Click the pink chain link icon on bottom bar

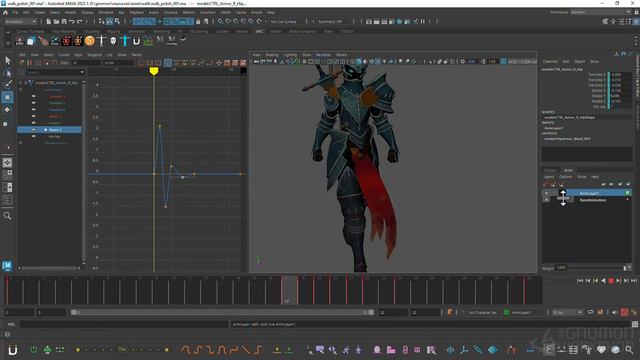405,350
